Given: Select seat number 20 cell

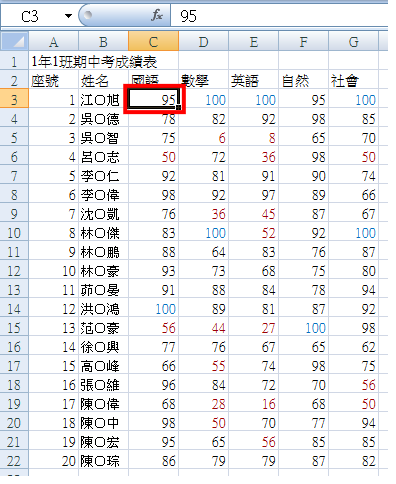Looking at the screenshot, I should 54,461.
